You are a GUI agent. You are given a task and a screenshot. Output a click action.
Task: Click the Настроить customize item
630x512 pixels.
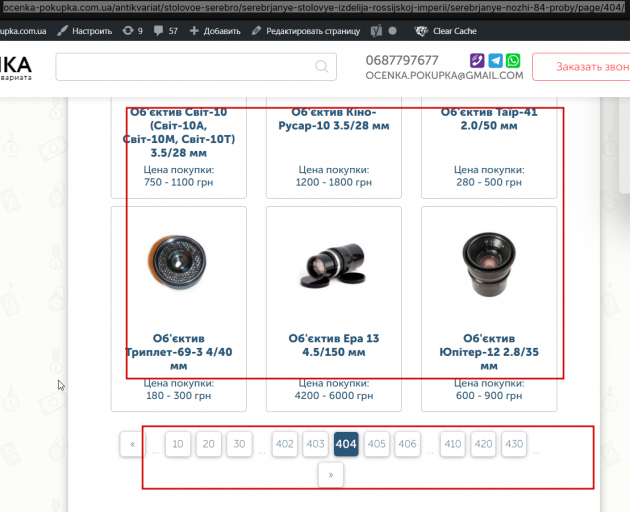pos(84,31)
